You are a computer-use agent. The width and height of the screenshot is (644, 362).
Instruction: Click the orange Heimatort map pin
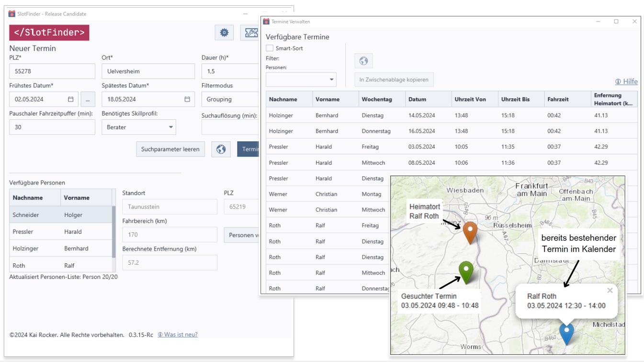point(470,232)
